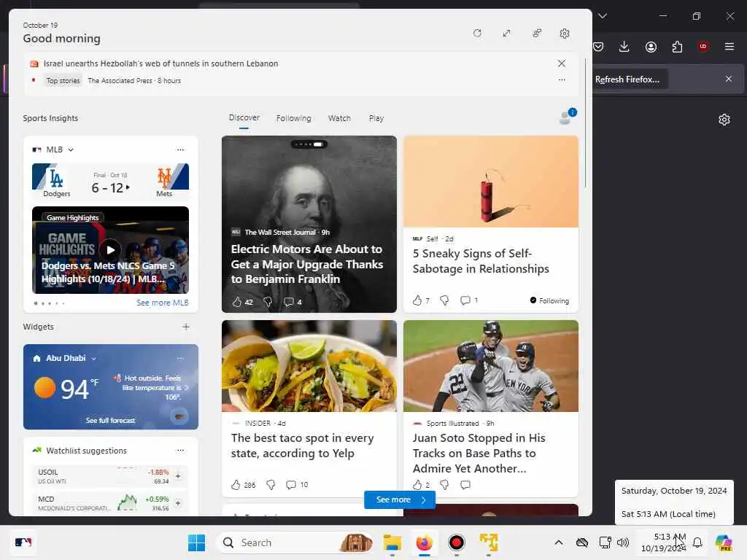Switch to the Following tab
Viewport: 747px width, 560px height.
293,118
